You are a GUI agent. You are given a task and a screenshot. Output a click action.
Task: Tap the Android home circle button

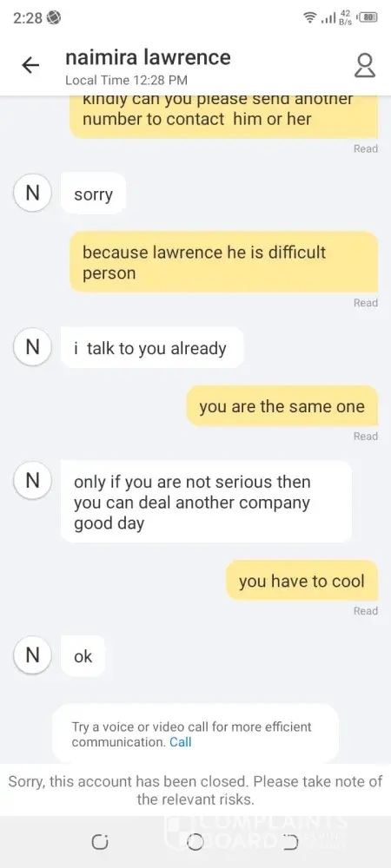point(195,842)
